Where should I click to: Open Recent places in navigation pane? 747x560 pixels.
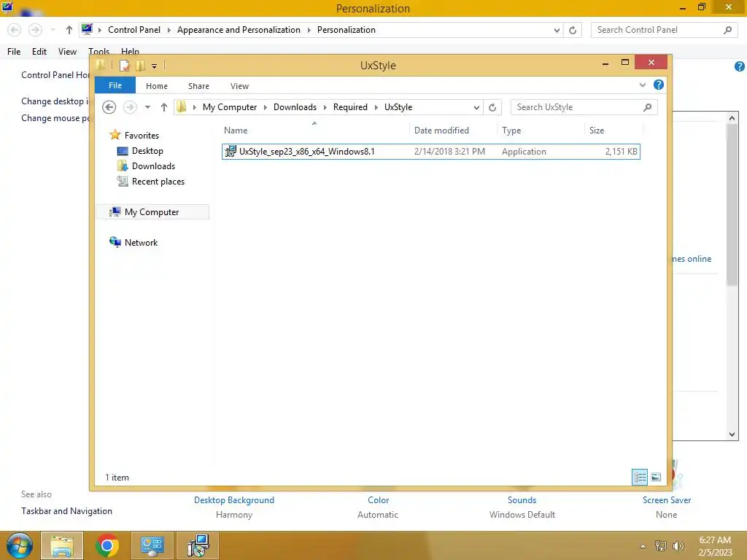point(158,182)
